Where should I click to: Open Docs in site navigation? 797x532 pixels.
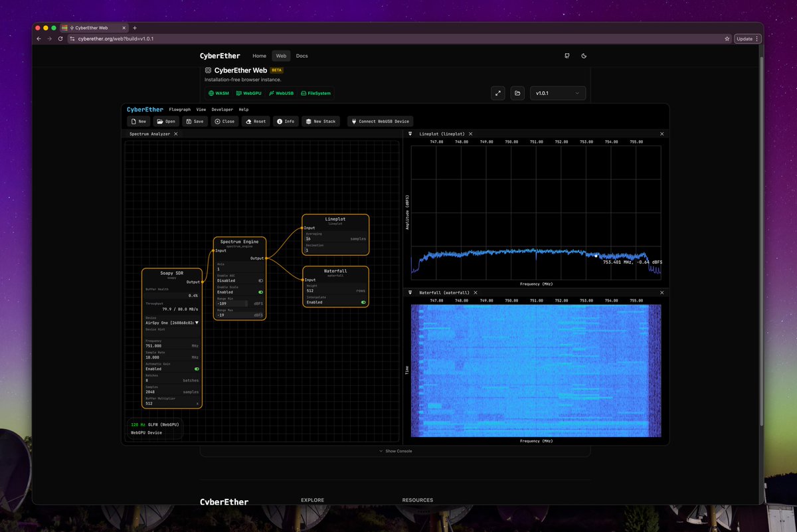coord(302,56)
